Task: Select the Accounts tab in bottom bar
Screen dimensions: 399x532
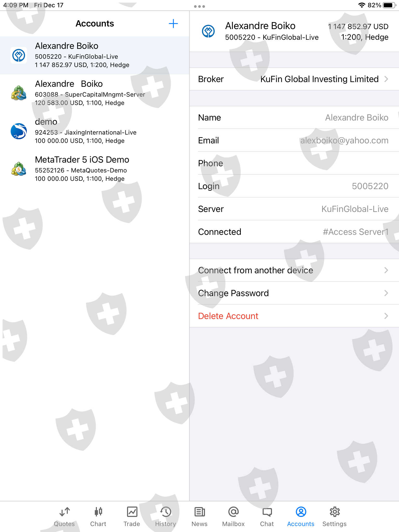Action: coord(301,517)
